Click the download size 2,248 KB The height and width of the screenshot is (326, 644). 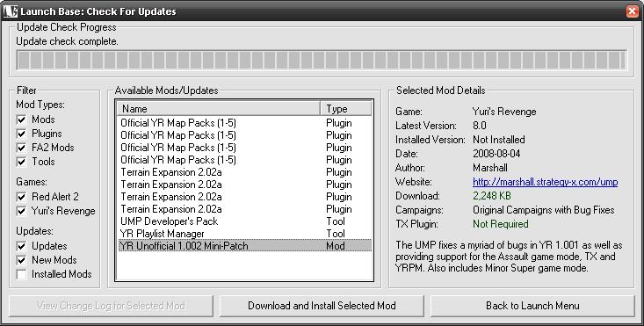[x=492, y=196]
